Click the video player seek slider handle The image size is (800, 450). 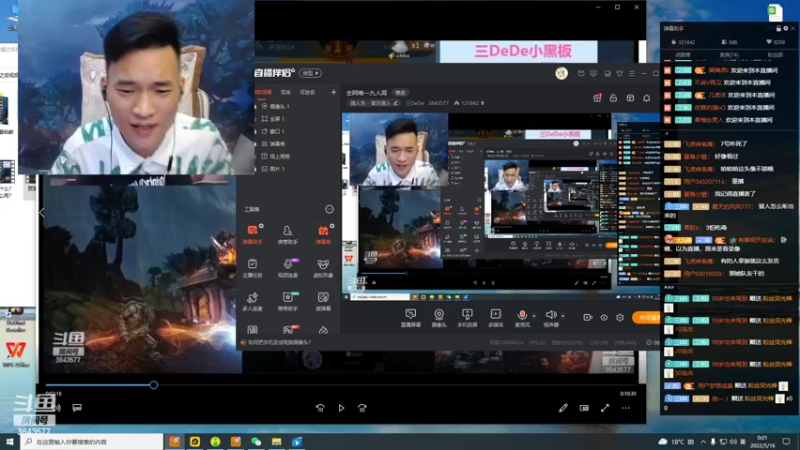154,385
